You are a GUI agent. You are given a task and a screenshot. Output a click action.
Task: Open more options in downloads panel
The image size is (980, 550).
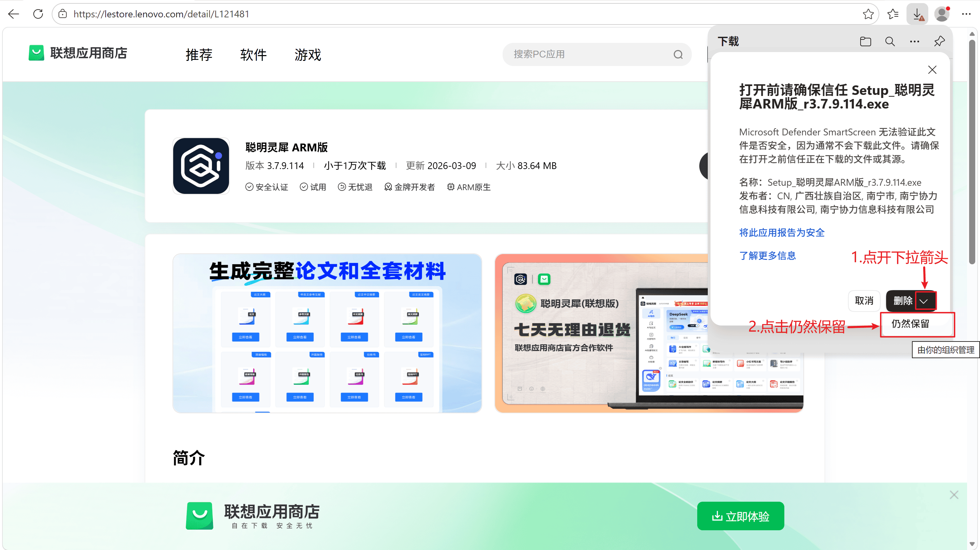(x=915, y=41)
